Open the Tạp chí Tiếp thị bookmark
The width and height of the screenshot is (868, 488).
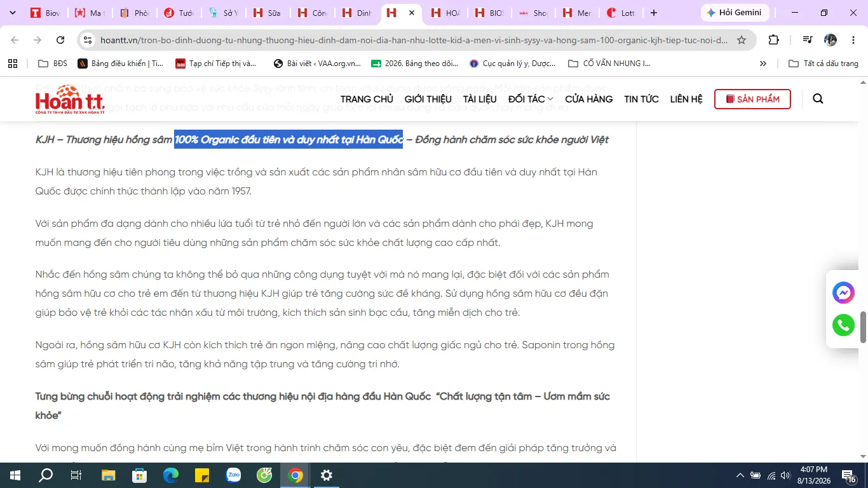point(216,64)
